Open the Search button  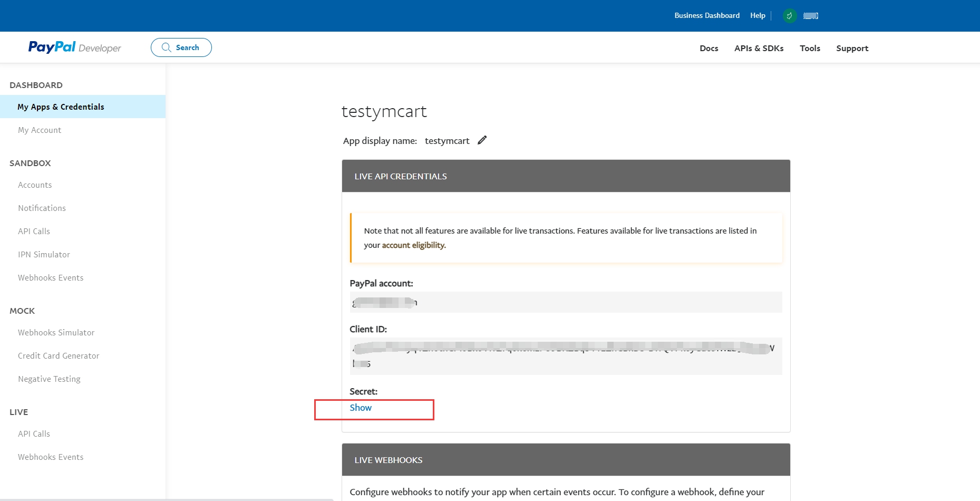181,47
